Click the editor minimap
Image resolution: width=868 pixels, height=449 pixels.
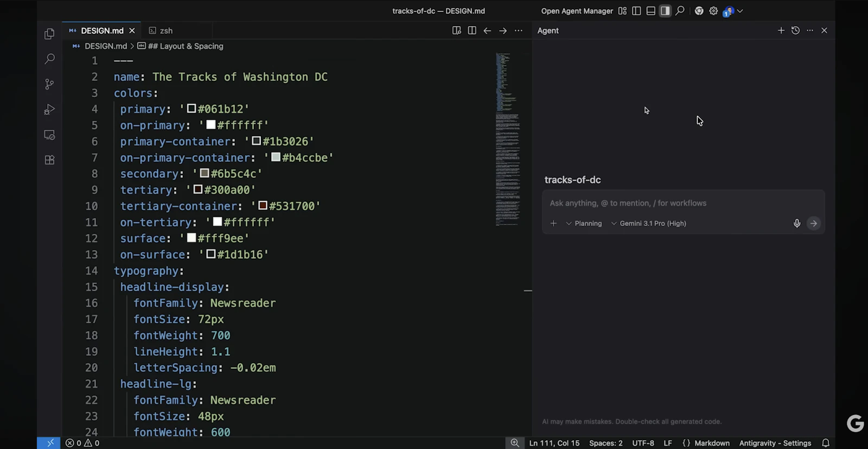[x=508, y=139]
